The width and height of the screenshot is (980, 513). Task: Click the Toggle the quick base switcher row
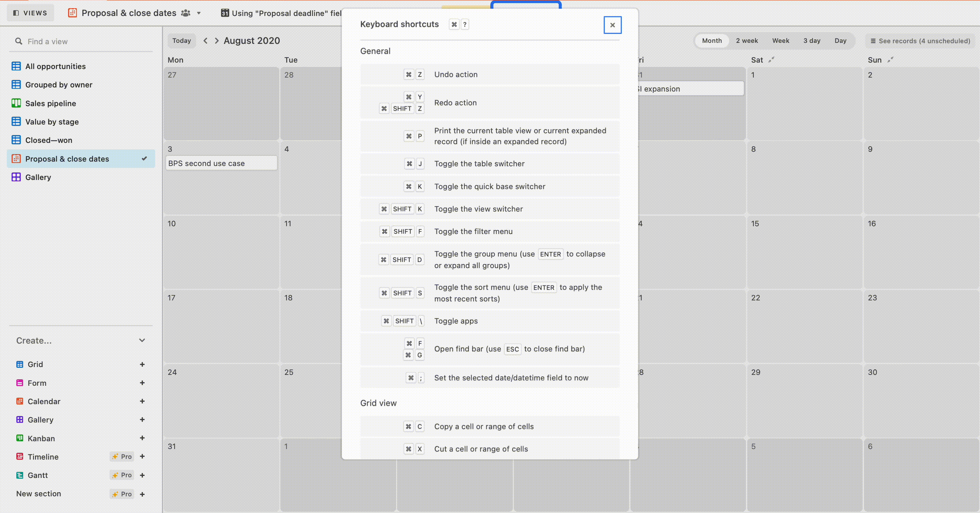coord(490,186)
